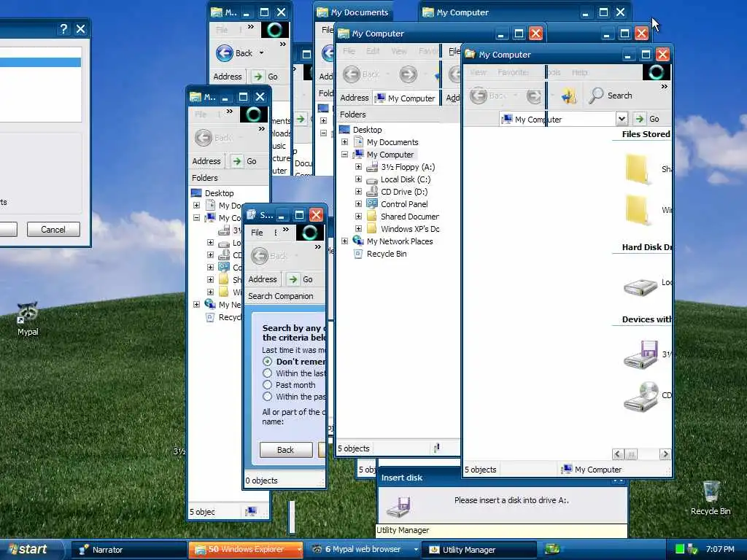747x560 pixels.
Task: Open the CD drive icon in front My Computer window
Action: [x=641, y=396]
